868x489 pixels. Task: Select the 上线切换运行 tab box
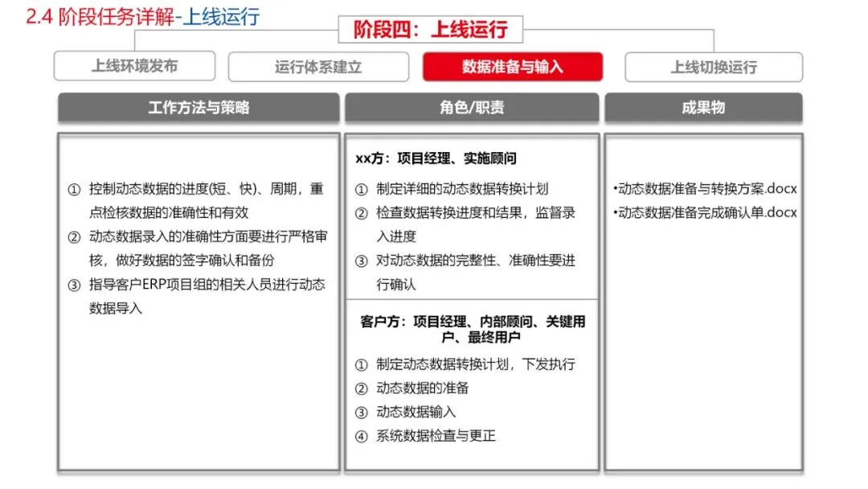coord(714,67)
